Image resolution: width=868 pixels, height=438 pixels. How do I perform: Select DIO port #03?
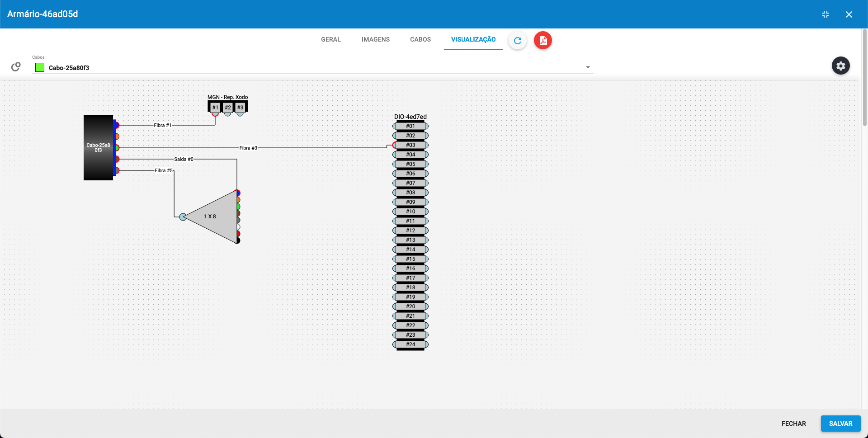point(410,145)
